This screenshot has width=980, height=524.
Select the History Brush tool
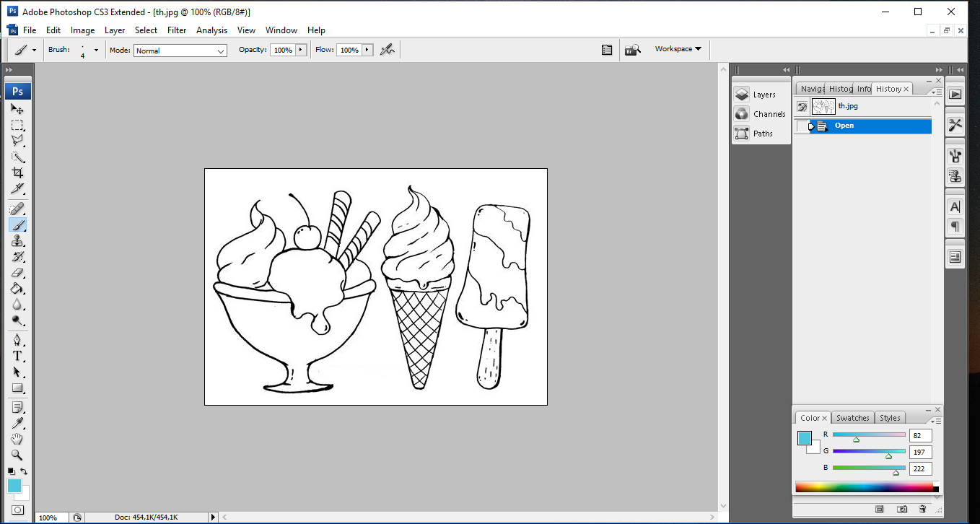pyautogui.click(x=17, y=257)
